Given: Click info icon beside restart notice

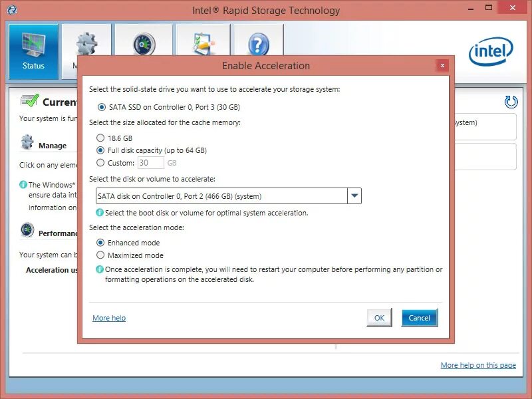Looking at the screenshot, I should pos(99,269).
